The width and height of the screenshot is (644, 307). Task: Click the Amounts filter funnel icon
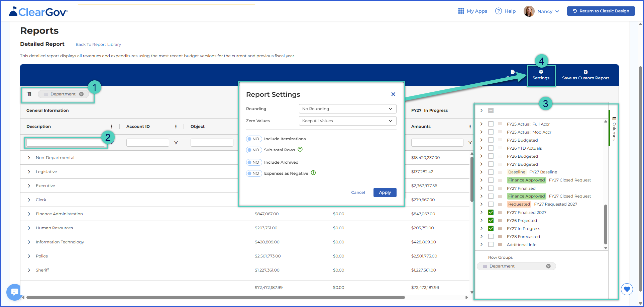(x=470, y=143)
